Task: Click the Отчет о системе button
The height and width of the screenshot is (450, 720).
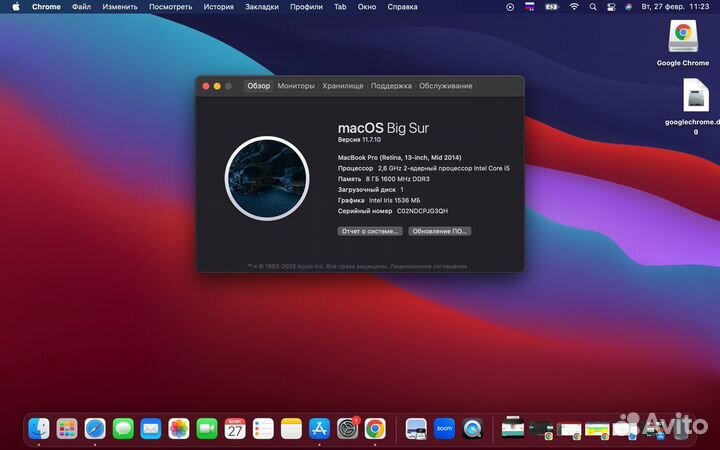Action: (370, 231)
